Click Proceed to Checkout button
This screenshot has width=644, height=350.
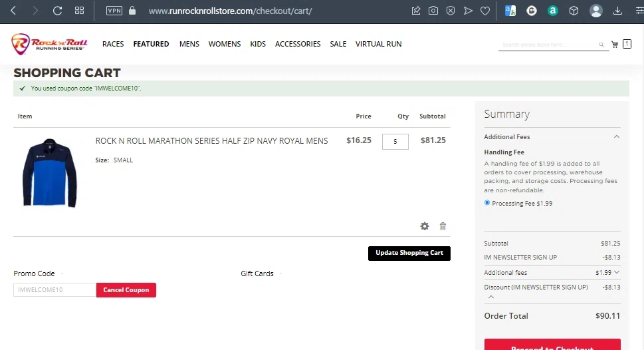point(552,345)
